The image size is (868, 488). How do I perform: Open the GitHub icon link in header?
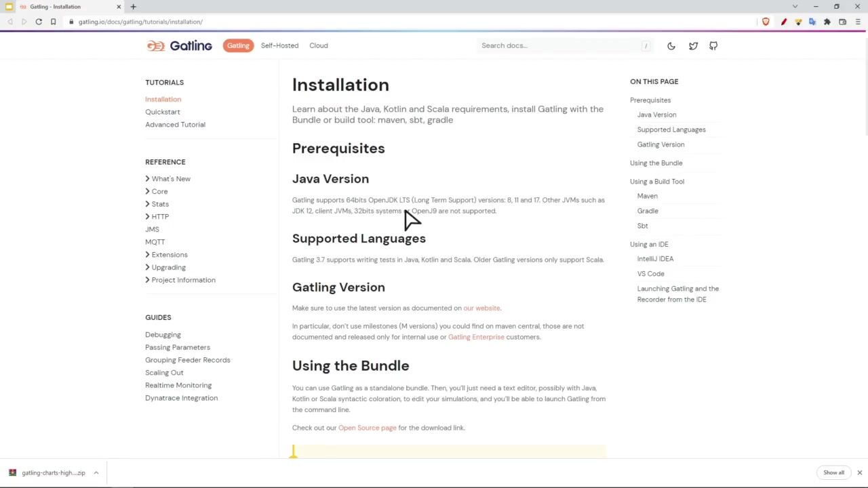[x=713, y=46]
